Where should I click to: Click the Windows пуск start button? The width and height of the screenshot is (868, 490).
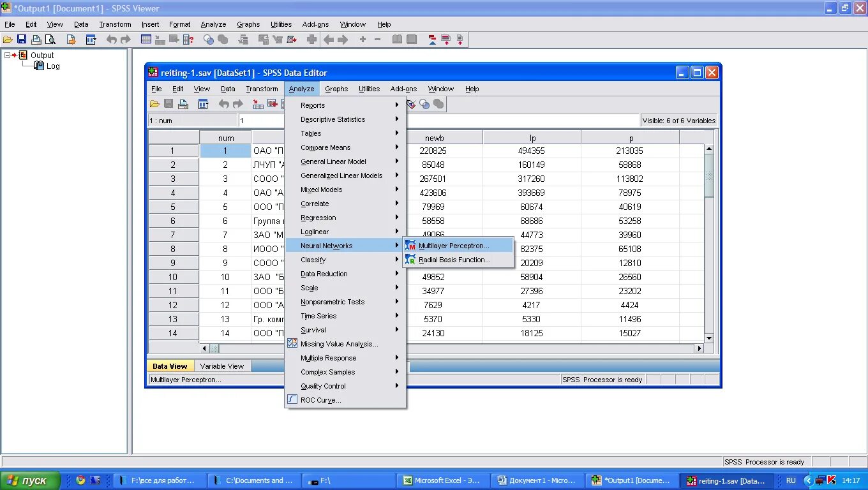pos(31,480)
